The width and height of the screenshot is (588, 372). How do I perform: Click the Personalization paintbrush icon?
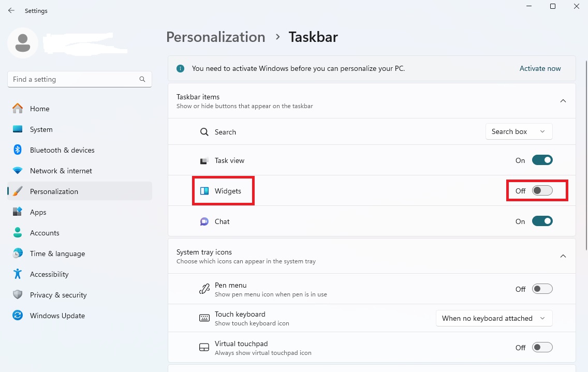coord(18,191)
